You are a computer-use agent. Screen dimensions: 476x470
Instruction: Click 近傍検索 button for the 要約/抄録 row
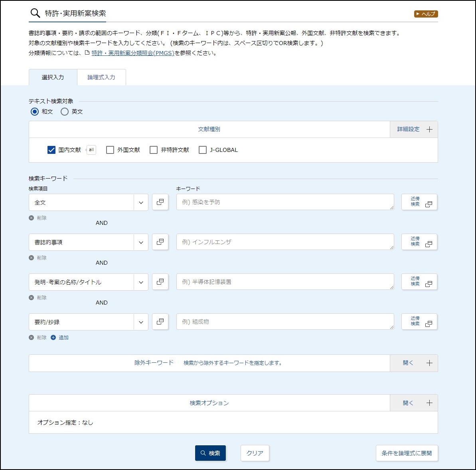(x=419, y=322)
